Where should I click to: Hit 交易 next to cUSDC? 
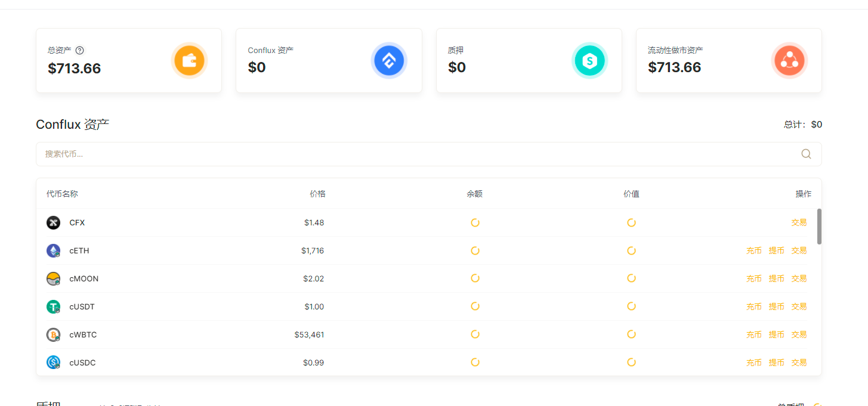tap(799, 362)
